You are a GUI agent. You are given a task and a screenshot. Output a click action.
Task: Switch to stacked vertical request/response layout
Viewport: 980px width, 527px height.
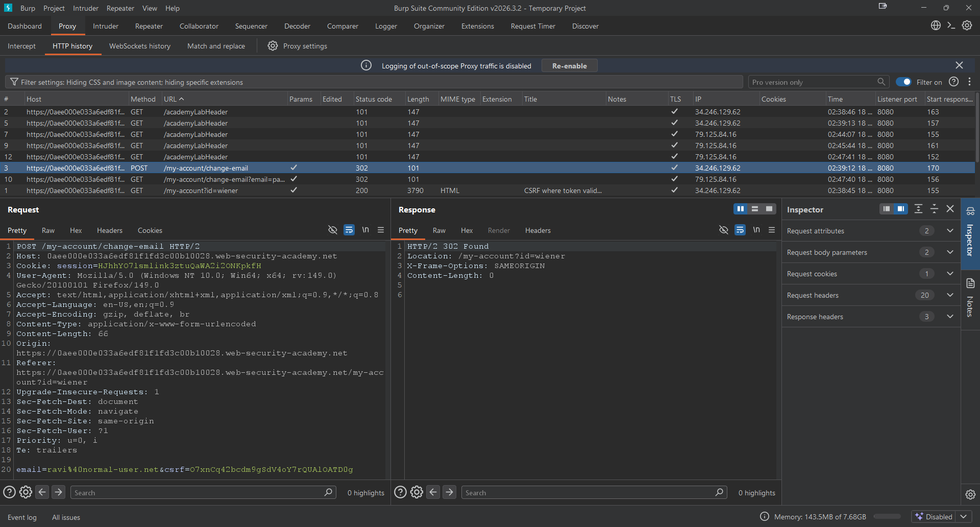coord(755,209)
